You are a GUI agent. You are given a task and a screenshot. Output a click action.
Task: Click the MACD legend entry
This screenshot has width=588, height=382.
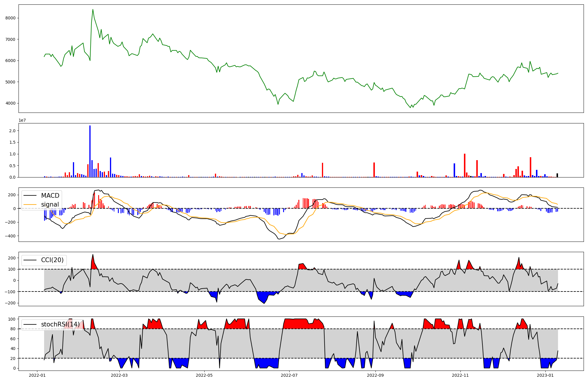[50, 196]
